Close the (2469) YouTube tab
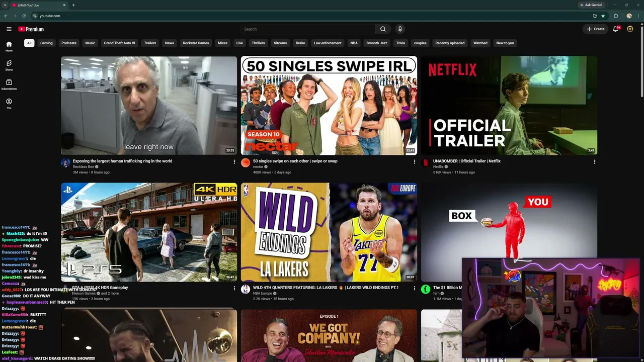 tap(64, 5)
